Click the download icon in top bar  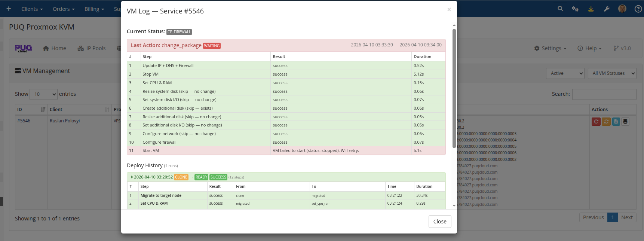[591, 9]
